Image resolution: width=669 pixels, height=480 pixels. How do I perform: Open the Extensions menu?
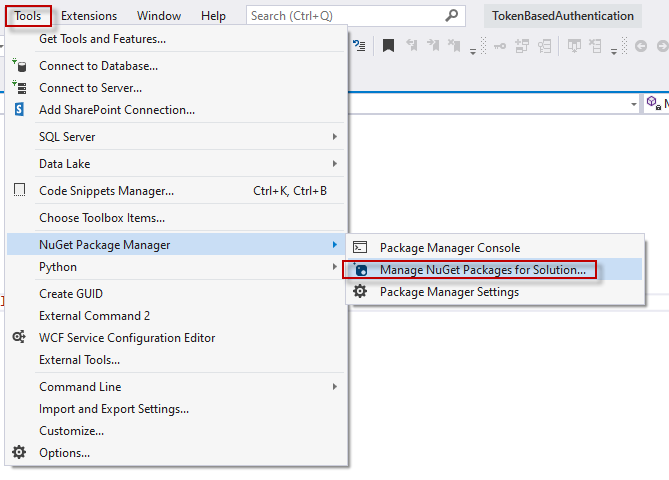click(89, 16)
